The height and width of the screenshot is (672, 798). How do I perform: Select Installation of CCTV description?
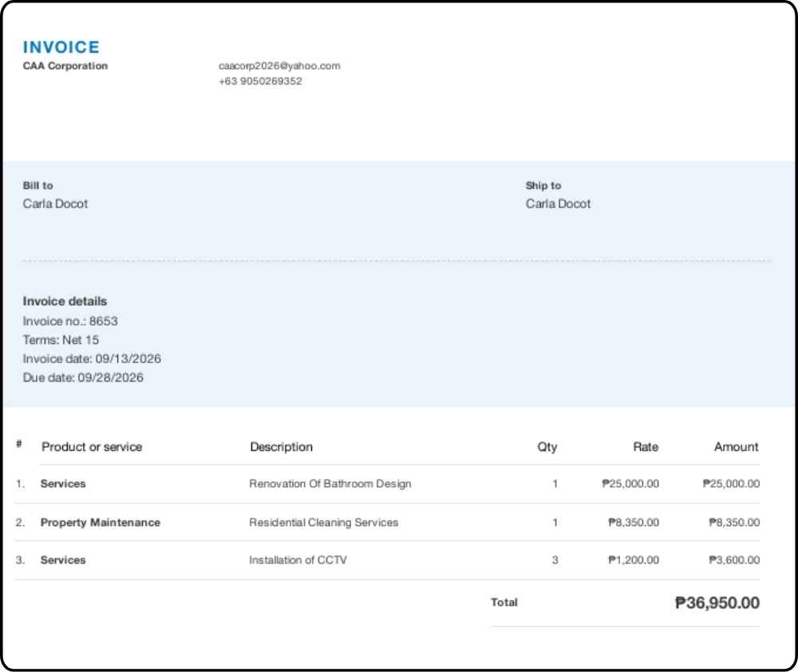click(298, 560)
